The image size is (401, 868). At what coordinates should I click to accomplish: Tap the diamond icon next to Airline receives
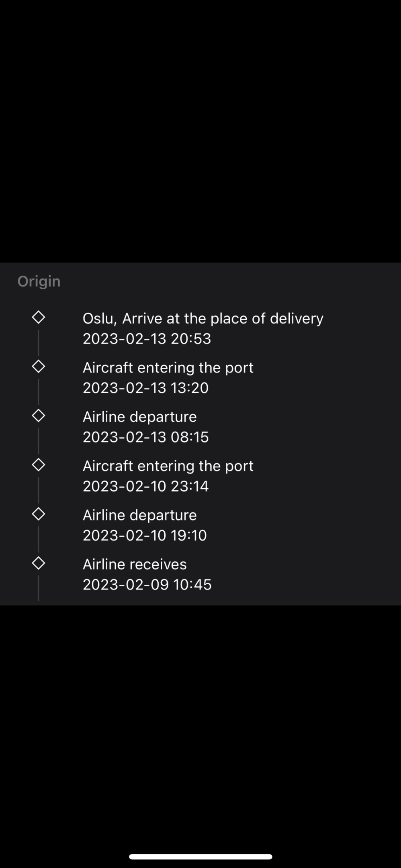(38, 563)
